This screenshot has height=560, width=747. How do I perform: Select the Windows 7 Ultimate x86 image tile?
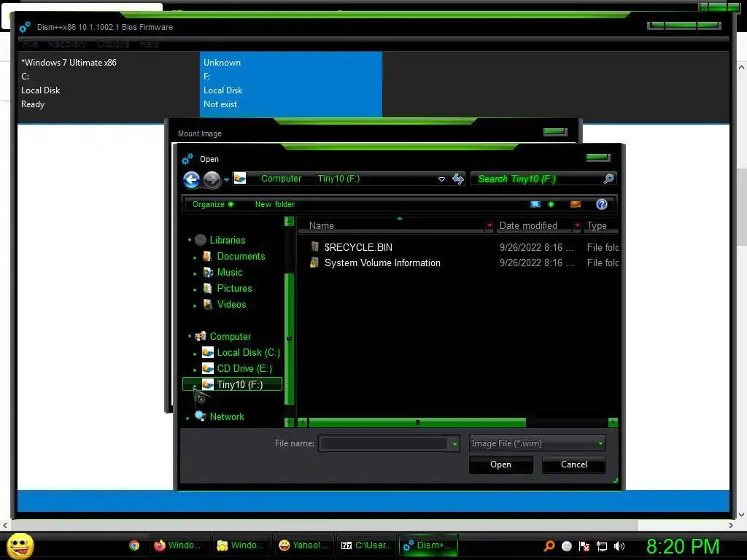[x=109, y=83]
